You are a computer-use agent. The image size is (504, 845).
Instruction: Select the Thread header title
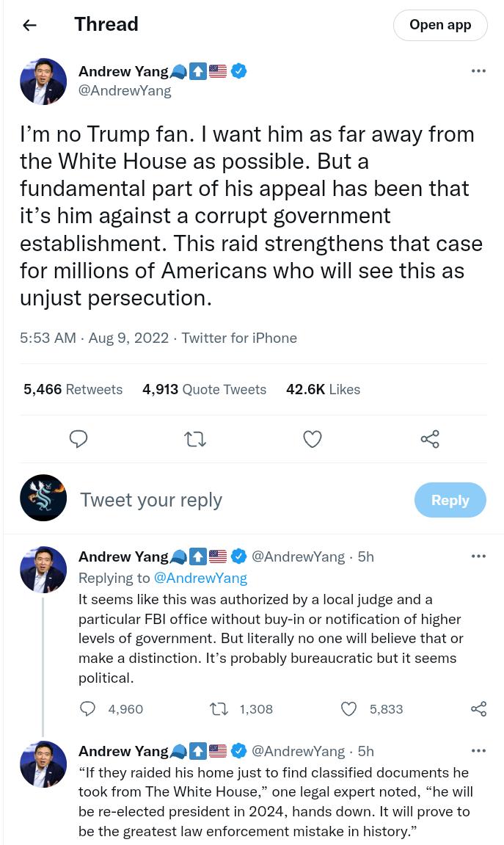pyautogui.click(x=106, y=24)
